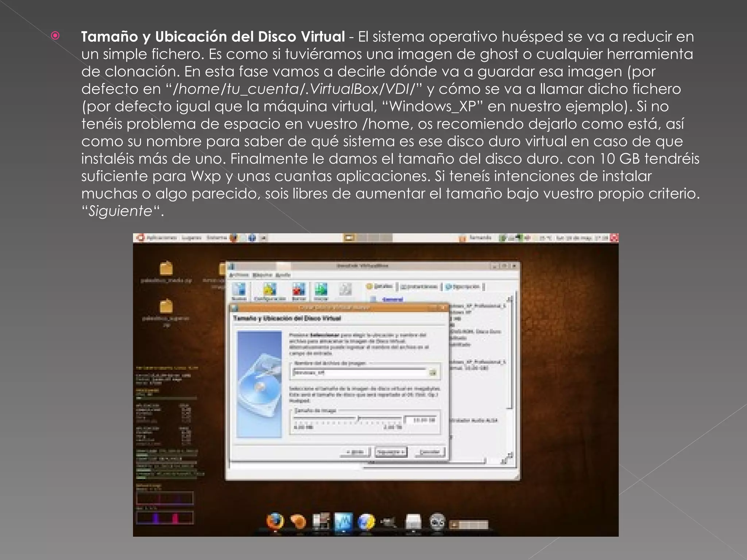Open the Archivo menu in VirtualBox
The width and height of the screenshot is (747, 560).
point(239,275)
